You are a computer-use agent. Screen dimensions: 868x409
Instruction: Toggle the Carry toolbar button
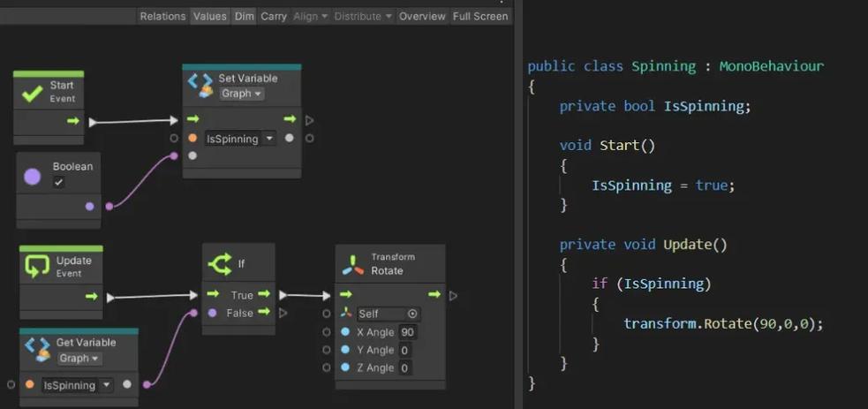click(274, 16)
